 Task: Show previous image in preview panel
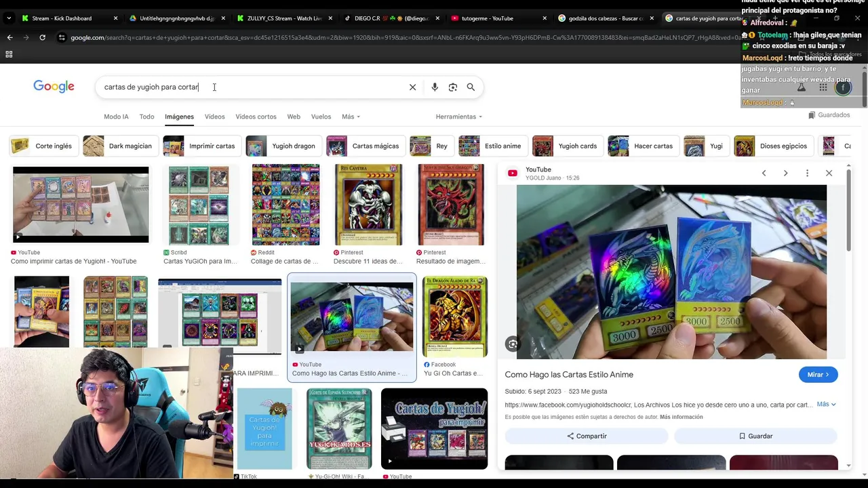point(764,174)
